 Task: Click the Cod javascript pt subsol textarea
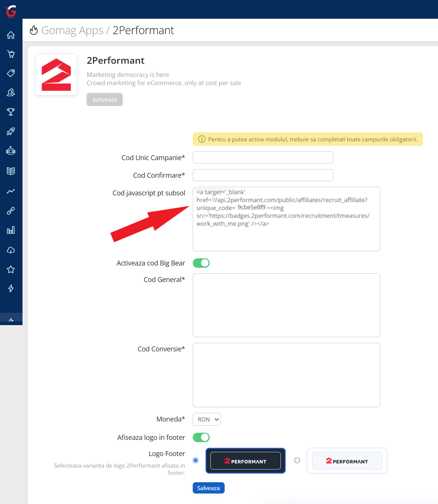click(286, 219)
